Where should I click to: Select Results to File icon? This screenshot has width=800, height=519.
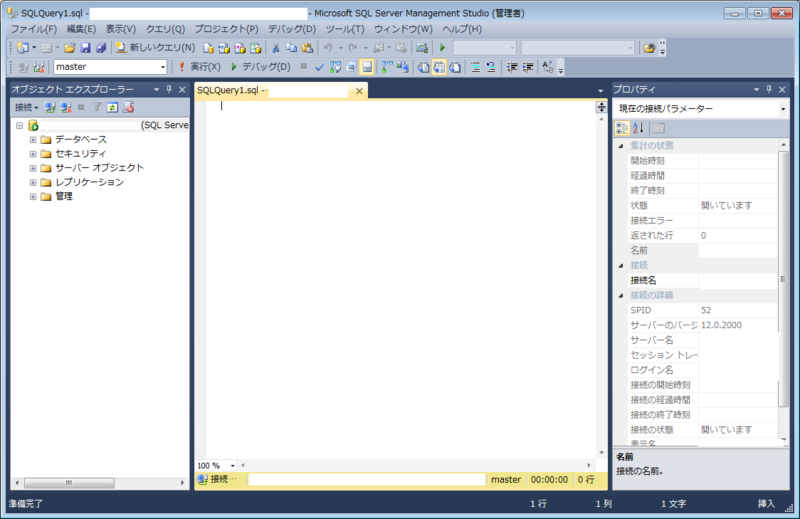click(x=455, y=67)
